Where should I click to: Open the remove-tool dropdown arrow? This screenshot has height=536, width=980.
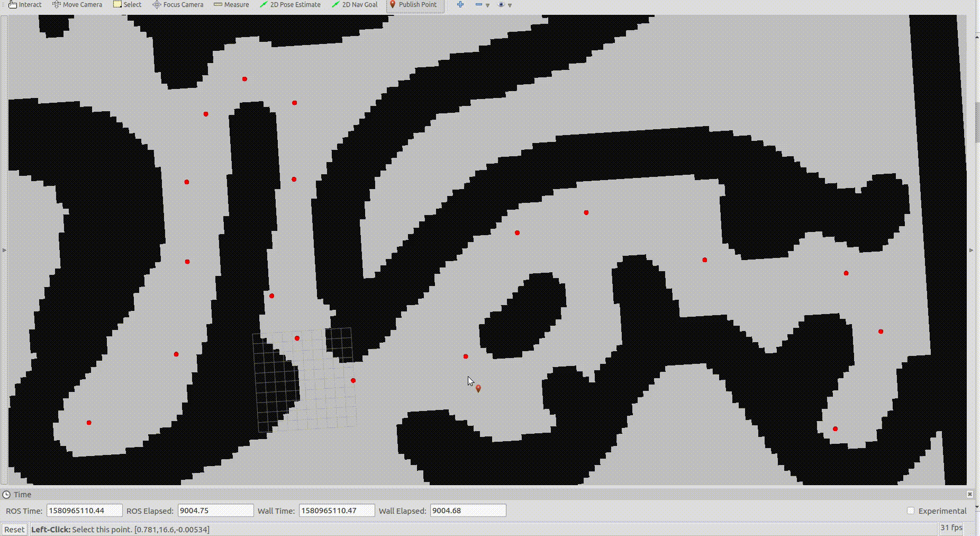487,5
